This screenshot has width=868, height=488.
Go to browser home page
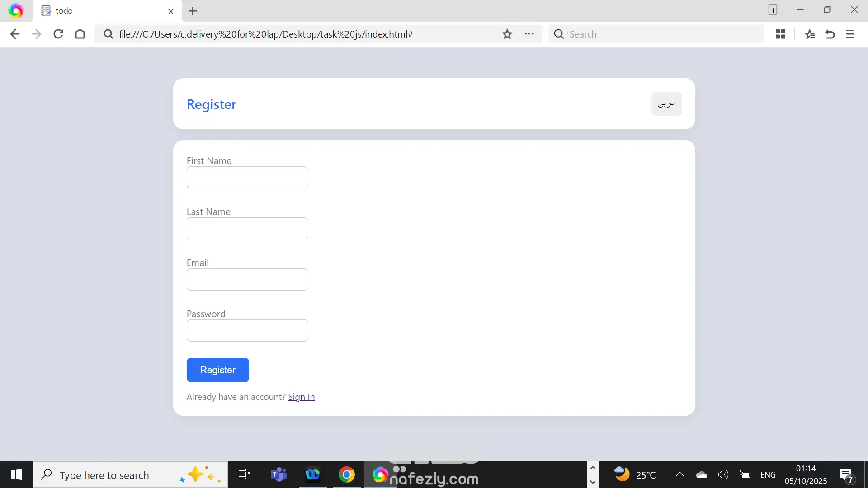(x=80, y=34)
